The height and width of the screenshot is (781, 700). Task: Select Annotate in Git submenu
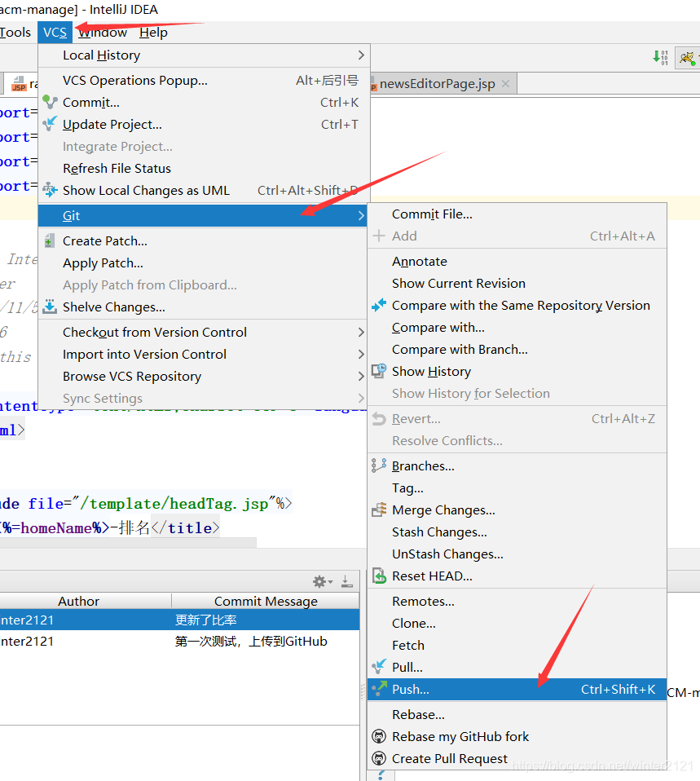419,262
